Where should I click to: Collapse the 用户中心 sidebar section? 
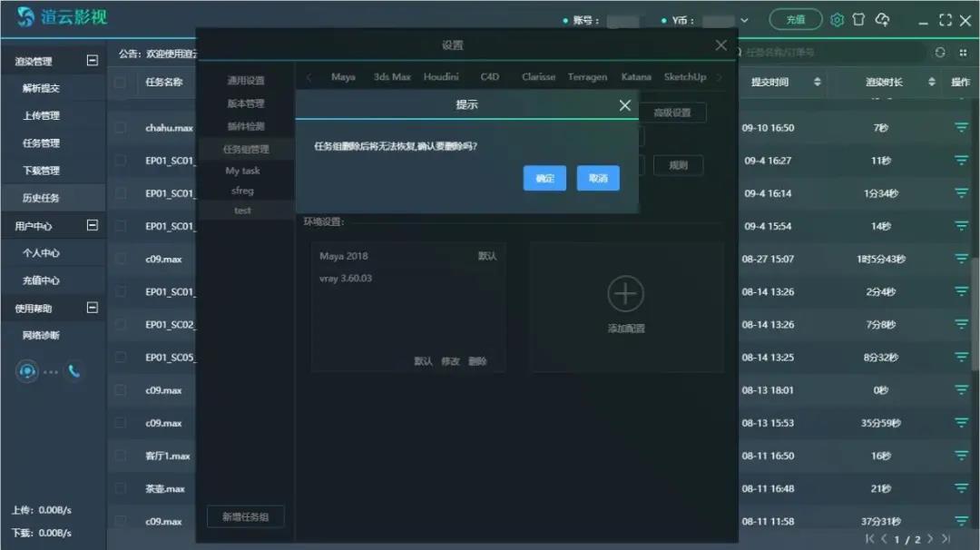(92, 225)
